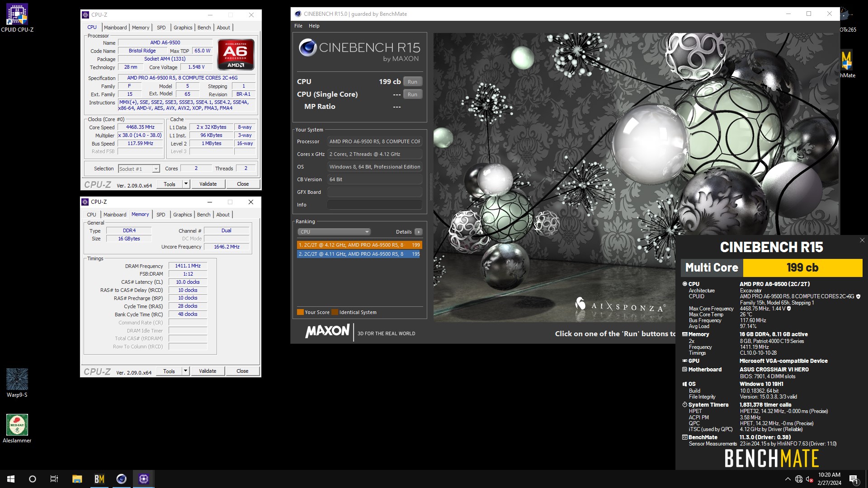Viewport: 868px width, 488px height.
Task: Open the network tray icon
Action: (799, 479)
